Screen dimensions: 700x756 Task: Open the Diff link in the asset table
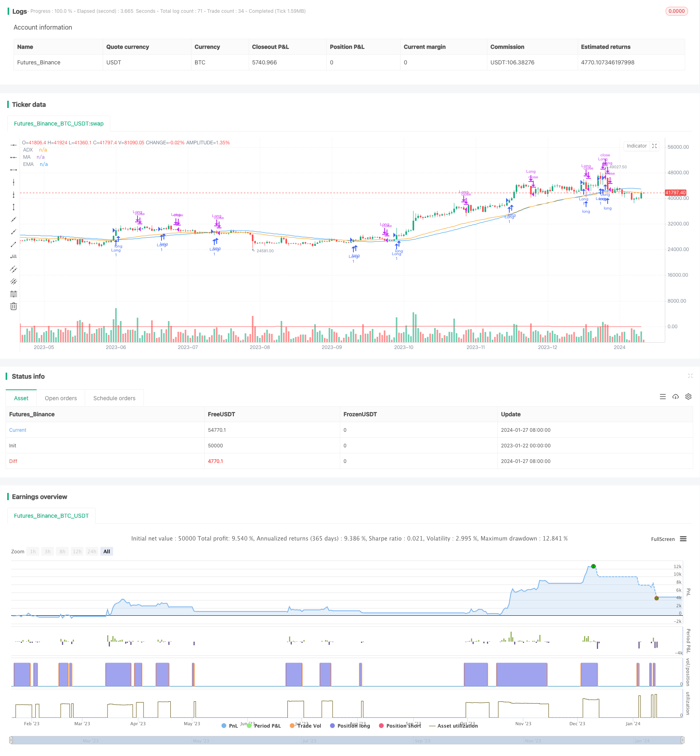pos(13,461)
